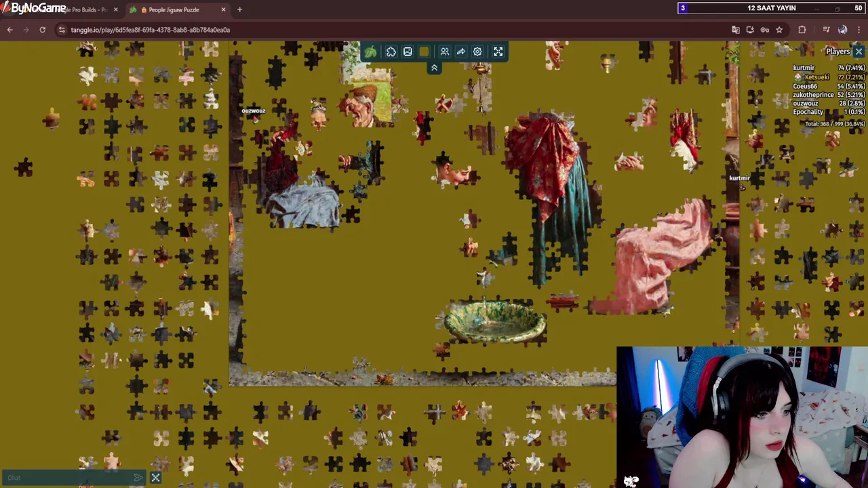Click the Tanggle green leaf logo
The image size is (868, 488).
370,52
